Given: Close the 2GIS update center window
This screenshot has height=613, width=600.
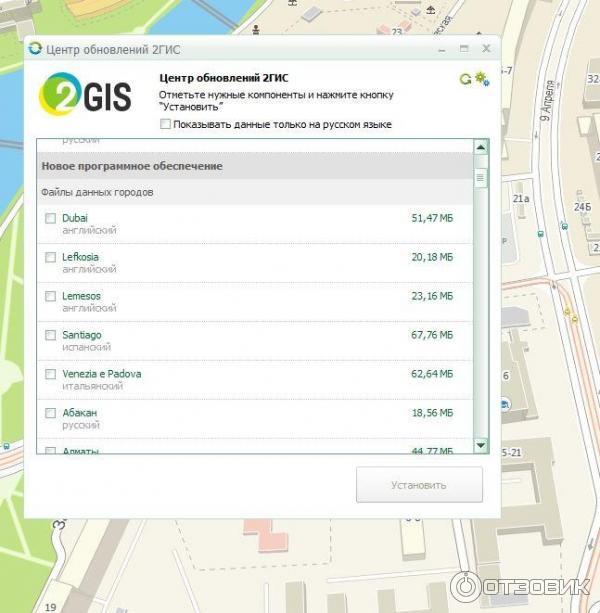Looking at the screenshot, I should [486, 48].
